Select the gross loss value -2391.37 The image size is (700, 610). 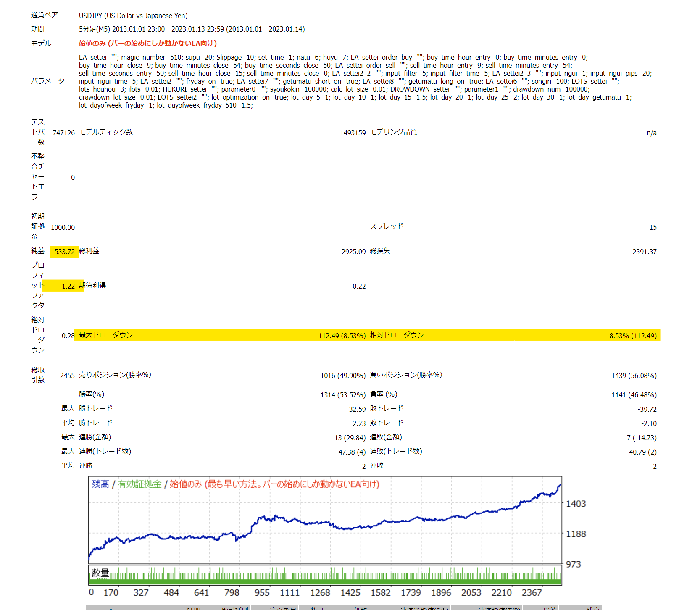(x=643, y=252)
